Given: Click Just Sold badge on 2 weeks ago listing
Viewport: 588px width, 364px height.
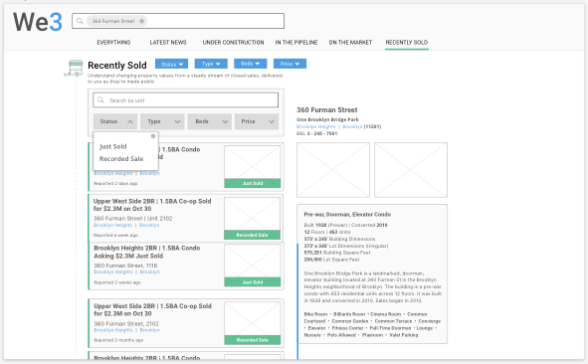Looking at the screenshot, I should 253,282.
